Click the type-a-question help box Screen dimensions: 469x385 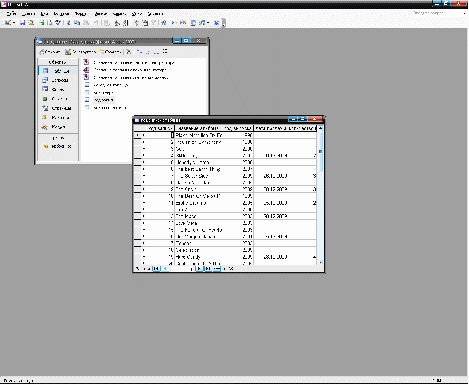pyautogui.click(x=437, y=13)
